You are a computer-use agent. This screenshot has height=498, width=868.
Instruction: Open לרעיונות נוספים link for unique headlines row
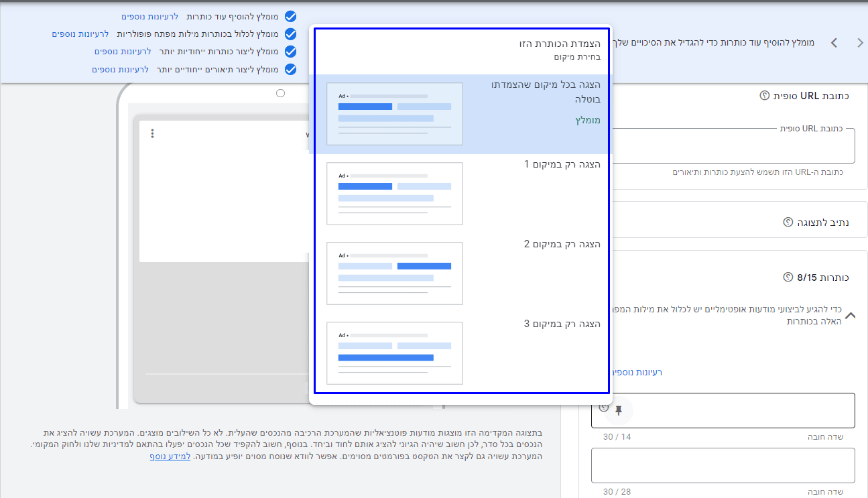[123, 51]
